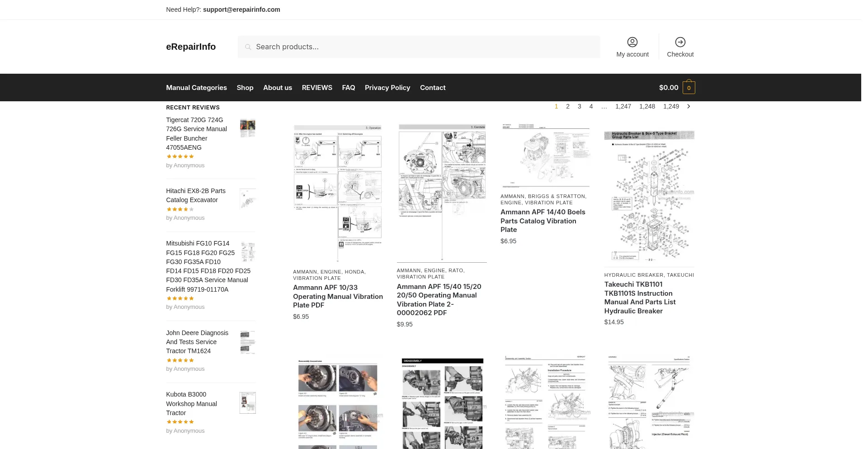Open Checkout via the arrow circle icon
Image resolution: width=868 pixels, height=449 pixels.
point(680,42)
